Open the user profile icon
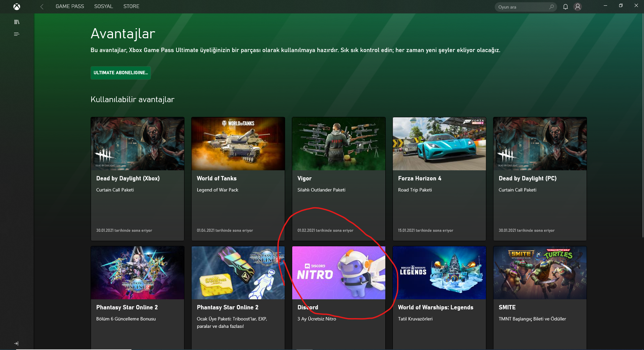 pyautogui.click(x=578, y=7)
